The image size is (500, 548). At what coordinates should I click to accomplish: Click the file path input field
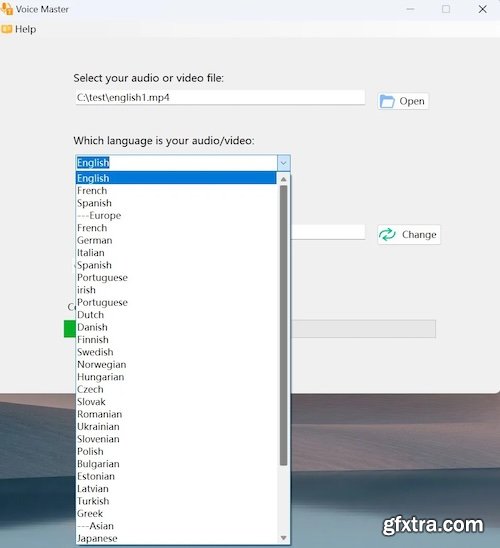pos(220,98)
